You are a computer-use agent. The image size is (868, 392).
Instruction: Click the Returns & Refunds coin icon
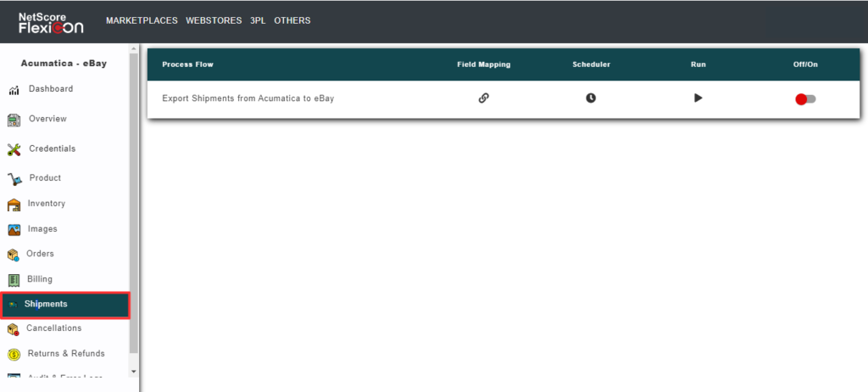14,355
